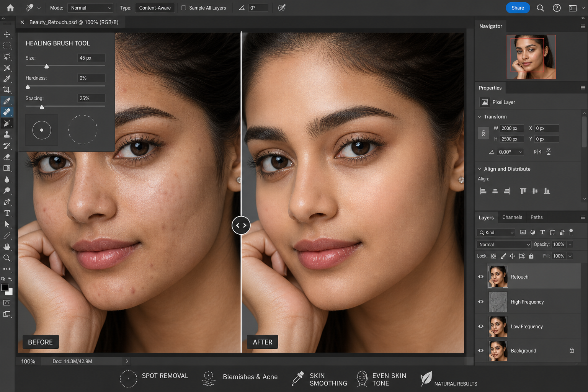Choose the Hand tool

(7, 247)
